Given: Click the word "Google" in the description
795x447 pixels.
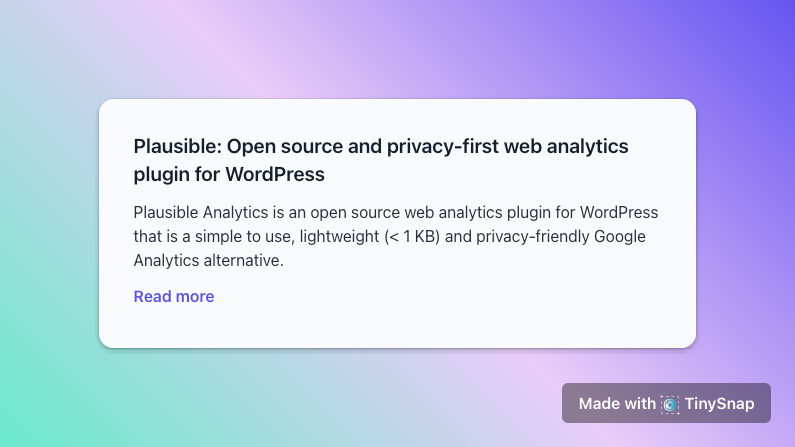Looking at the screenshot, I should (620, 237).
